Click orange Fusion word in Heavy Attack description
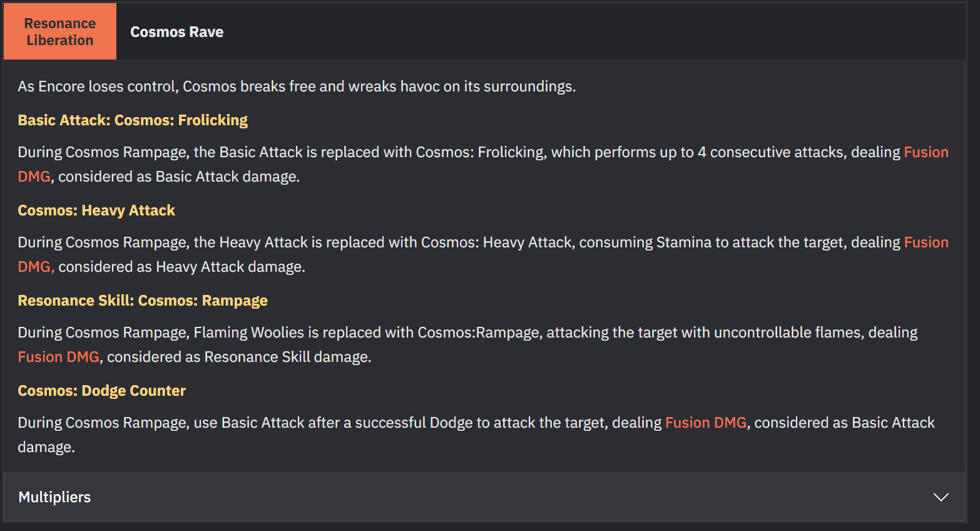 926,242
